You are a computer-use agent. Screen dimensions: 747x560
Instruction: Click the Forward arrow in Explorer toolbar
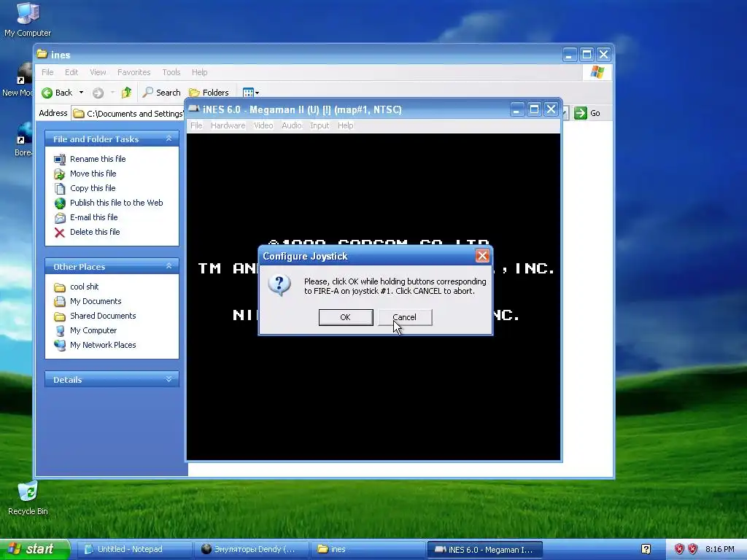tap(98, 93)
